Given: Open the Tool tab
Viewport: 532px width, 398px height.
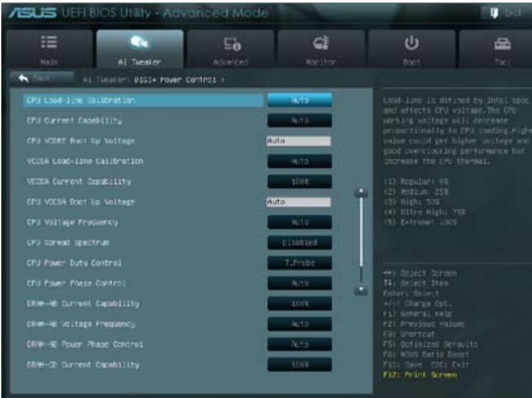Looking at the screenshot, I should pos(496,49).
